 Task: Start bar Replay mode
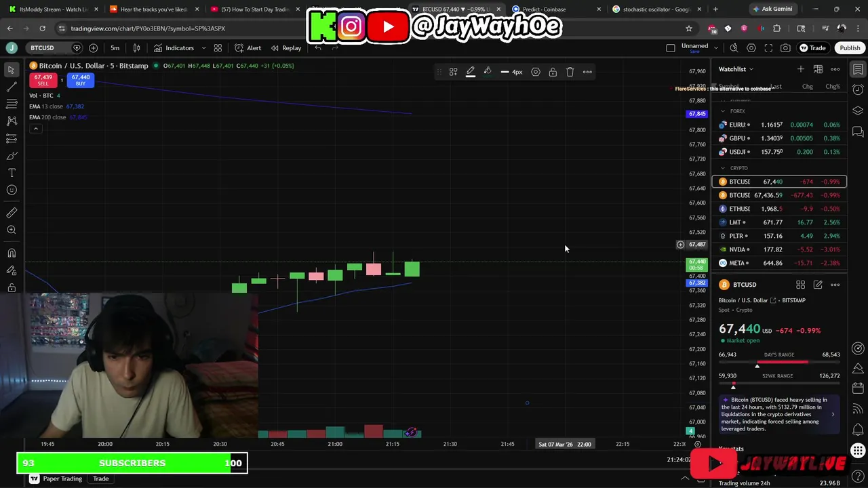click(286, 48)
